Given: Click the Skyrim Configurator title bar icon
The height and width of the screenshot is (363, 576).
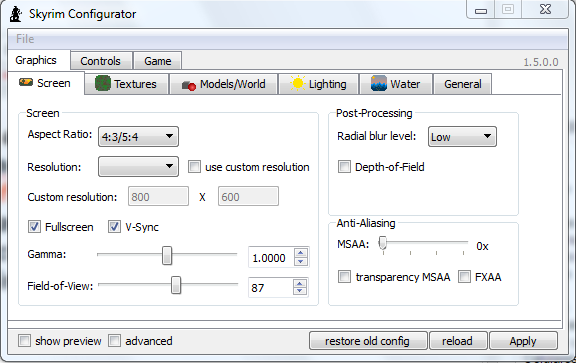Looking at the screenshot, I should pyautogui.click(x=15, y=14).
